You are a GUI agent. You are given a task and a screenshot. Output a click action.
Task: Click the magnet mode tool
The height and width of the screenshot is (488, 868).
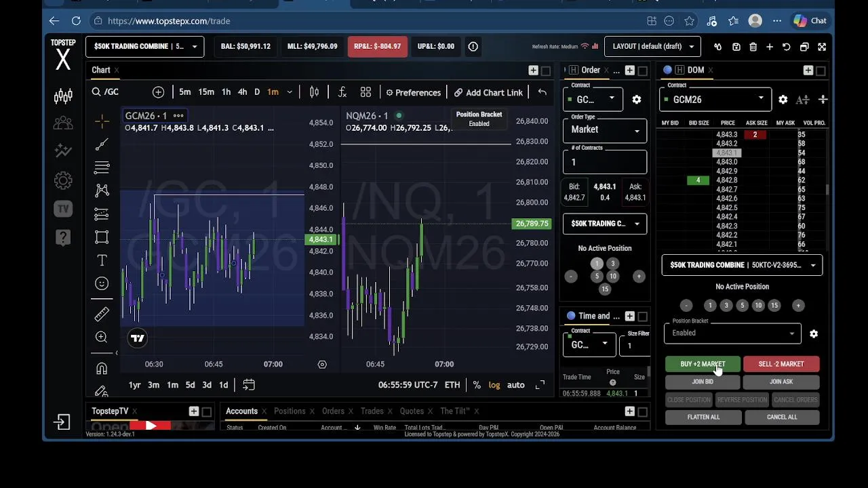(102, 369)
